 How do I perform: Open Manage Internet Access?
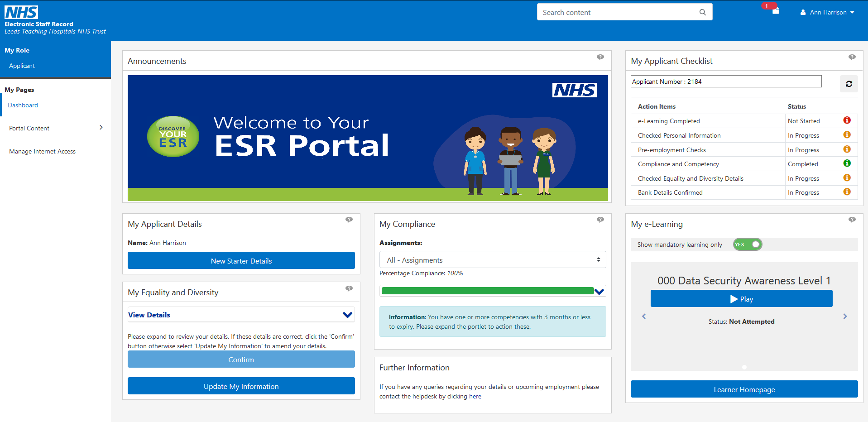42,151
